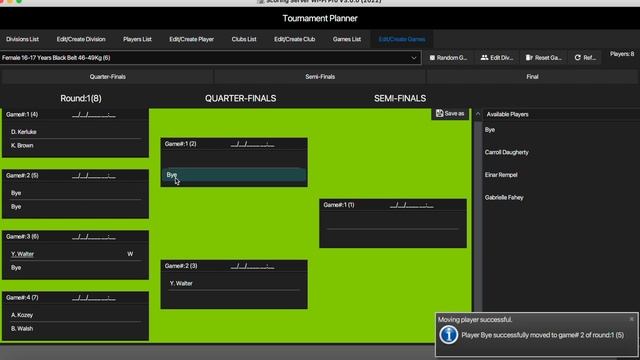Click the Random Games dice icon
This screenshot has height=360, width=640.
point(432,58)
